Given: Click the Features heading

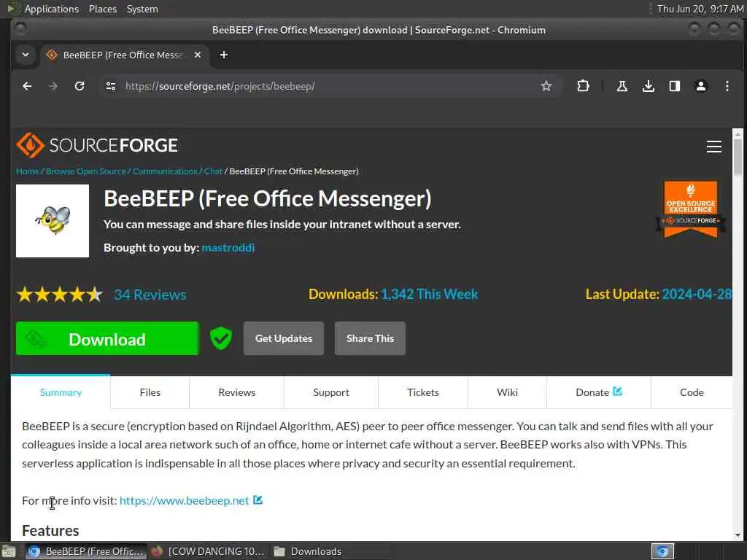Looking at the screenshot, I should click(x=50, y=531).
